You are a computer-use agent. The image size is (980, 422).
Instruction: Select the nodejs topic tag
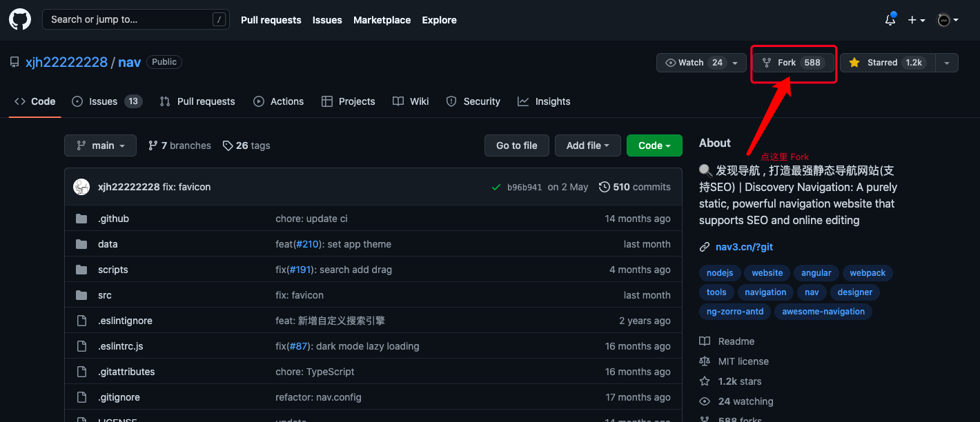720,273
